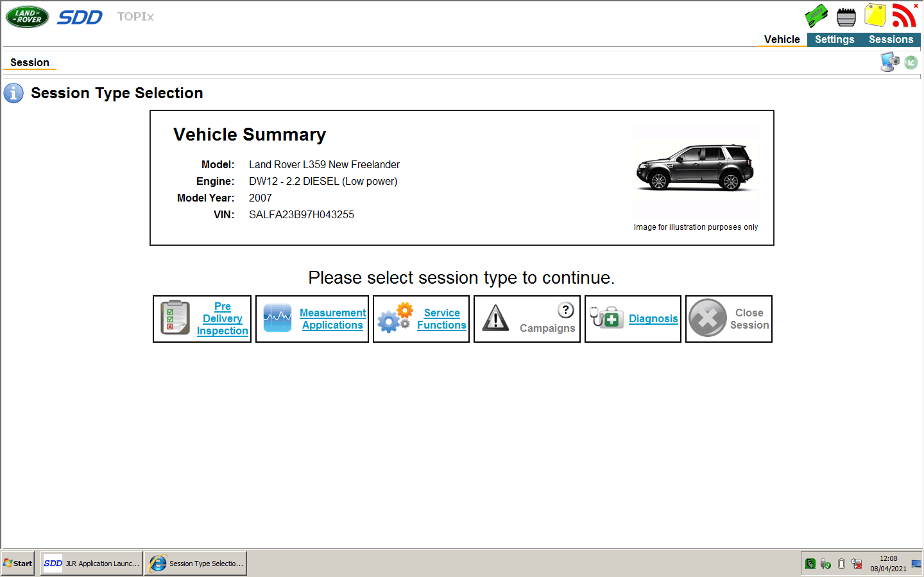Screen dimensions: 924x577
Task: Click the Image for illustration purposes caption
Action: [x=696, y=227]
